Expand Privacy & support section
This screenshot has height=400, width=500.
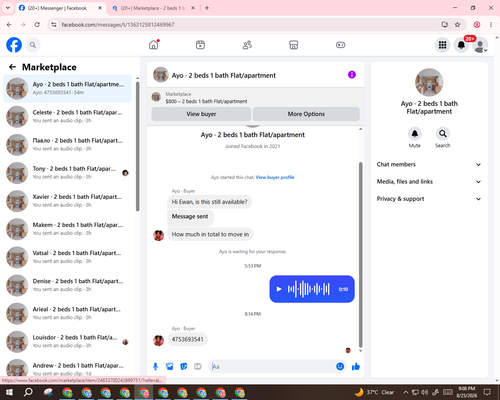coord(429,199)
